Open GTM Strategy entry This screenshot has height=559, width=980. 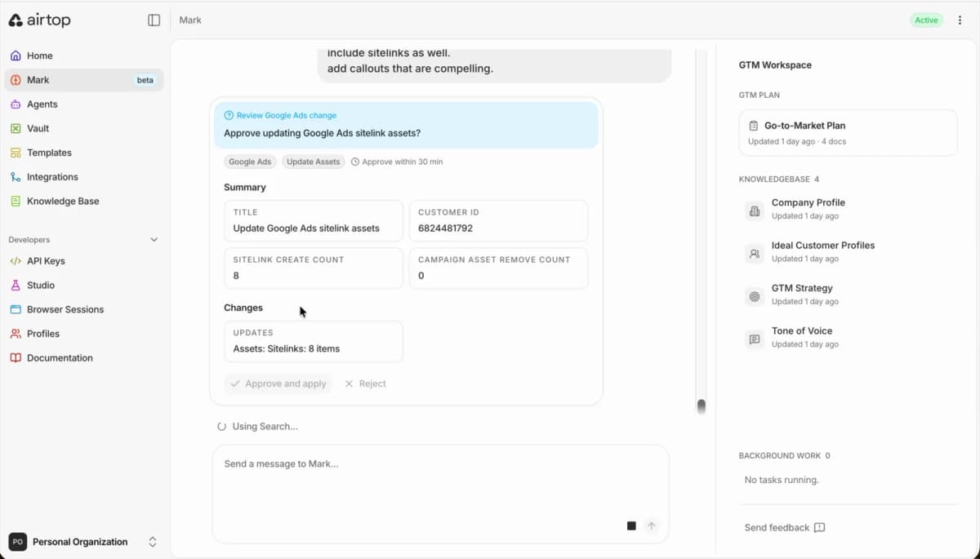click(x=848, y=295)
